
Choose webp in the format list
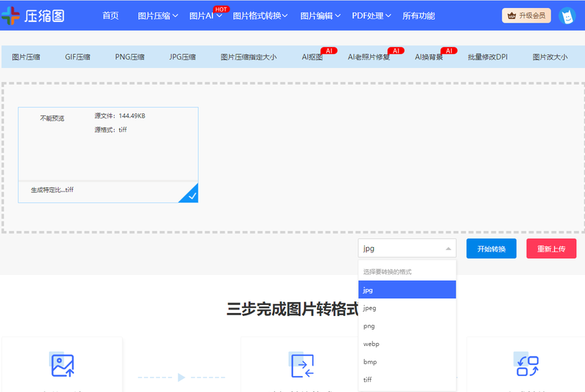[x=371, y=344]
